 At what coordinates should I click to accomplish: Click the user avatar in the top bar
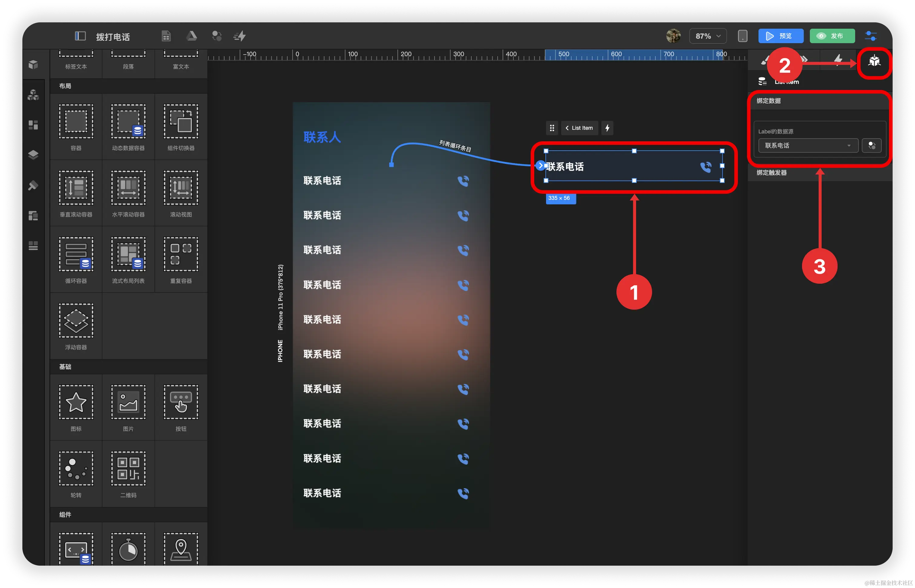673,36
